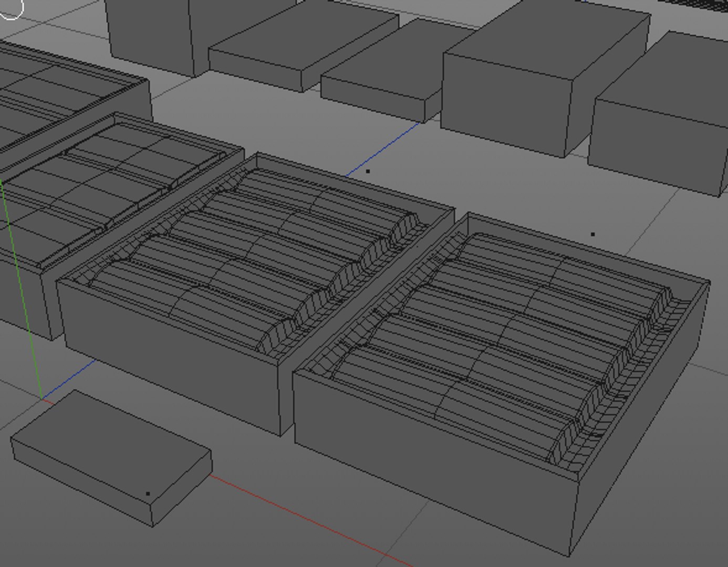
Task: Click the origin dot behind the middle tray
Action: [368, 171]
